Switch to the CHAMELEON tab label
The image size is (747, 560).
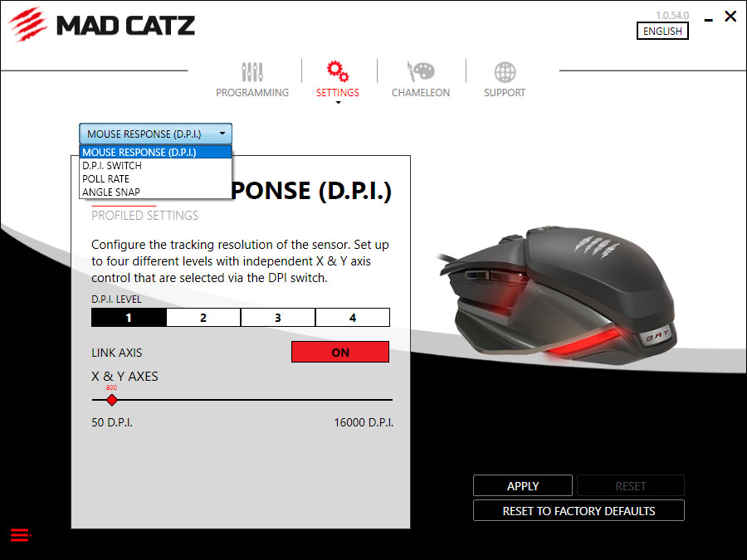(421, 92)
